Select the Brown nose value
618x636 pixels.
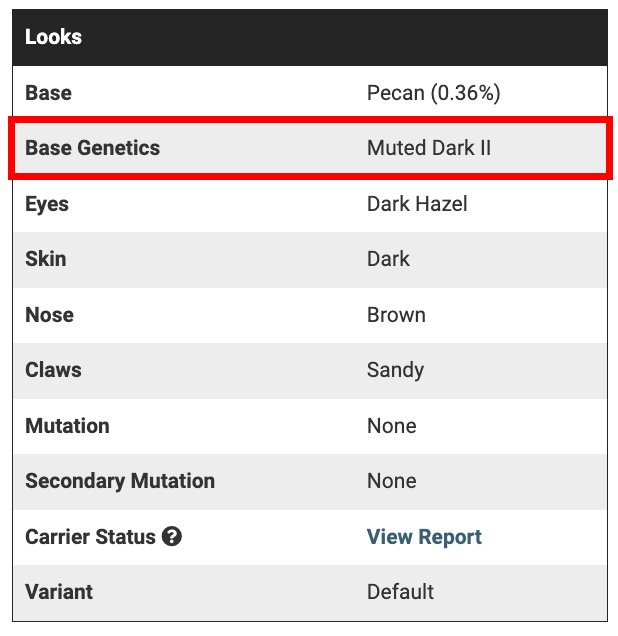(x=396, y=315)
